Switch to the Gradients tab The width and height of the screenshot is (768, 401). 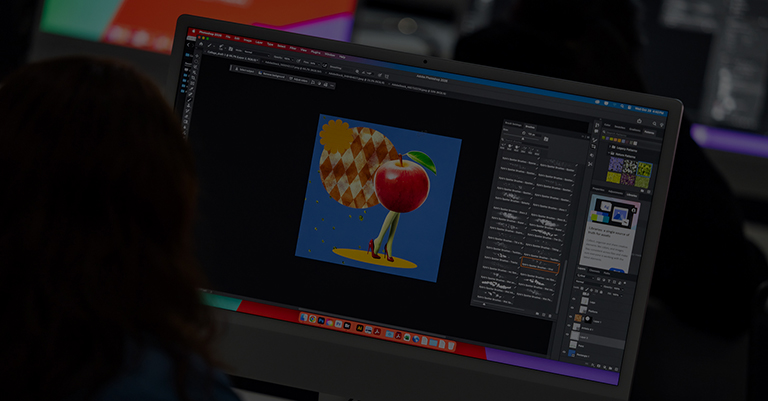(x=635, y=130)
